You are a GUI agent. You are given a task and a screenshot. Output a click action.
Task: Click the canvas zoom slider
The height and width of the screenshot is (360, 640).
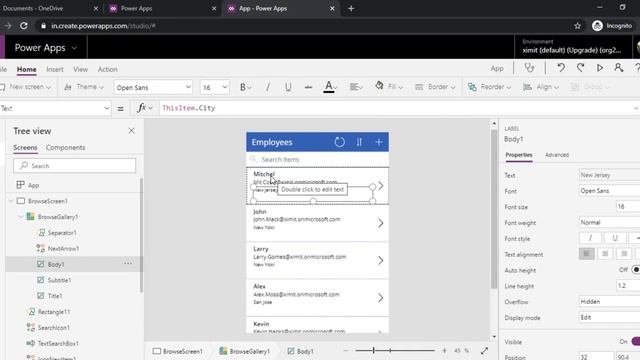395,350
